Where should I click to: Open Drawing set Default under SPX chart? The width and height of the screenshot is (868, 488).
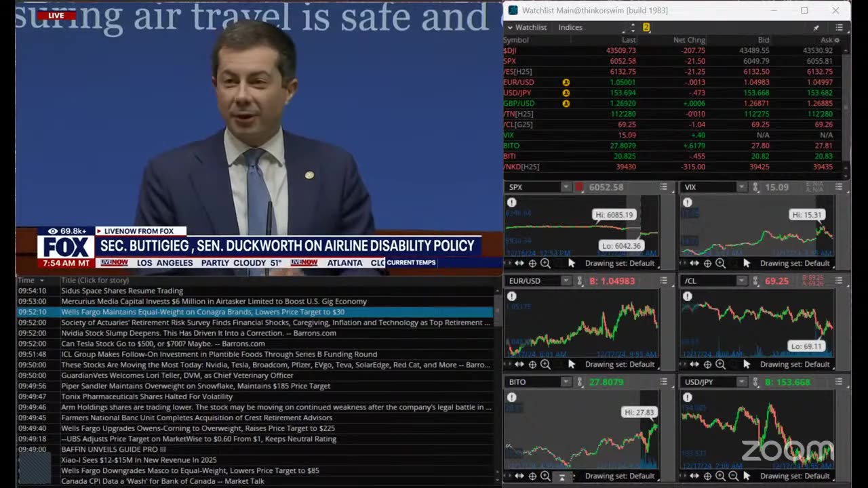620,263
